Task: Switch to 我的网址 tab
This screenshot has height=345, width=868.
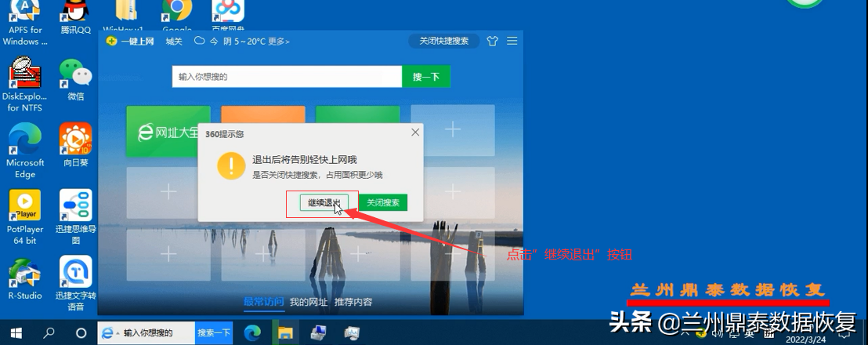Action: [x=309, y=303]
